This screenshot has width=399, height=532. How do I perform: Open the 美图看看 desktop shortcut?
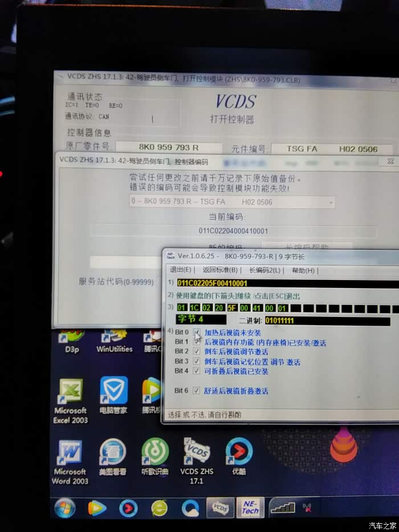coord(113,457)
